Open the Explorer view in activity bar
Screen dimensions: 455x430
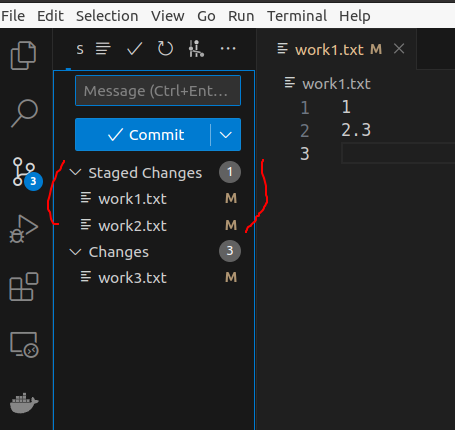click(23, 55)
